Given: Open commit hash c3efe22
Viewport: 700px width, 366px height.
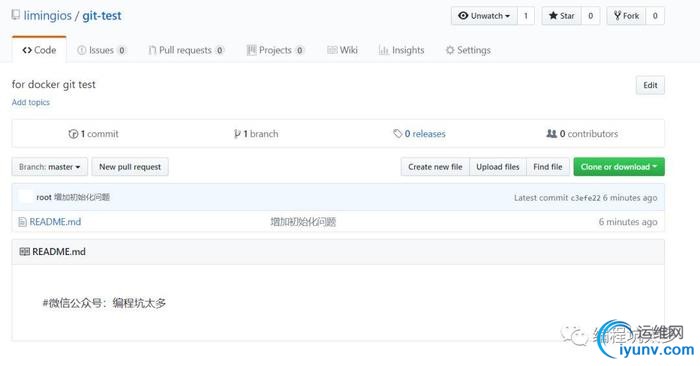Looking at the screenshot, I should point(585,198).
